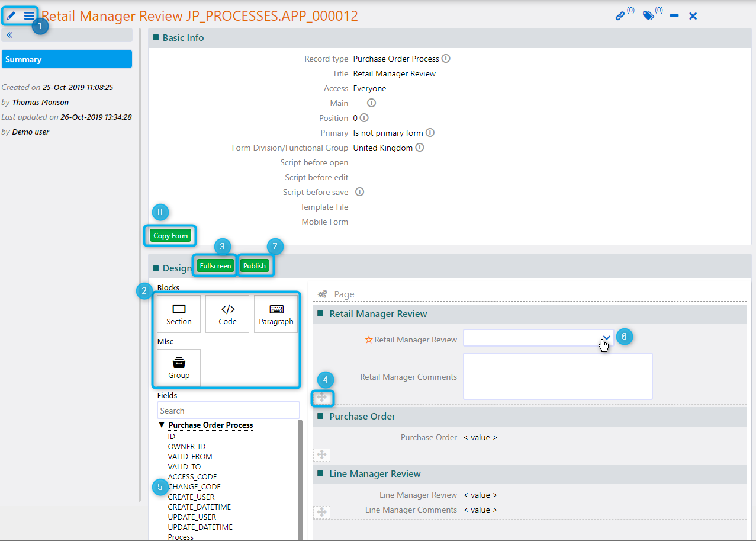Open the Summary tab
Viewport: 756px width, 541px height.
66,59
